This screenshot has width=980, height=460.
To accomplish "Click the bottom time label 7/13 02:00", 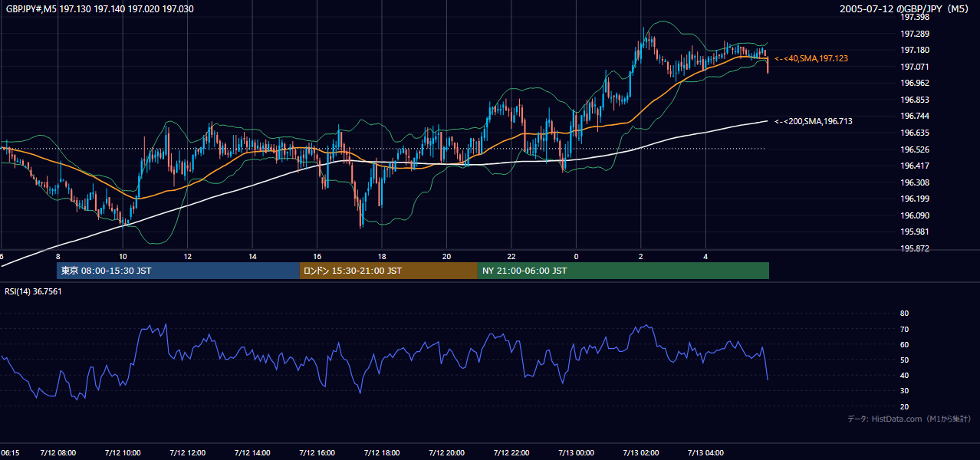I will (x=641, y=453).
